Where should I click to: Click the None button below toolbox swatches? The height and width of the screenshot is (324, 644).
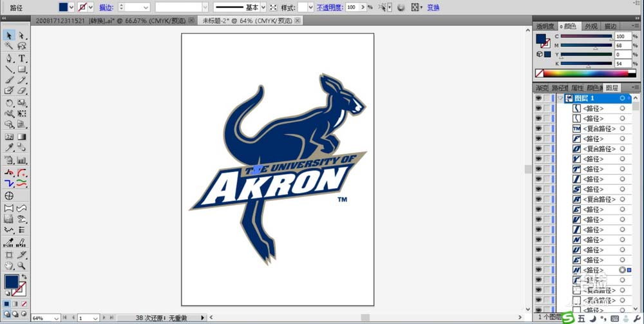pos(24,304)
